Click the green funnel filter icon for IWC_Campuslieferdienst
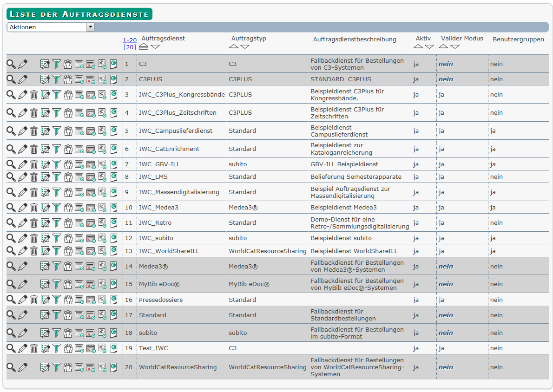Screen dimensions: 553x392 click(x=56, y=131)
